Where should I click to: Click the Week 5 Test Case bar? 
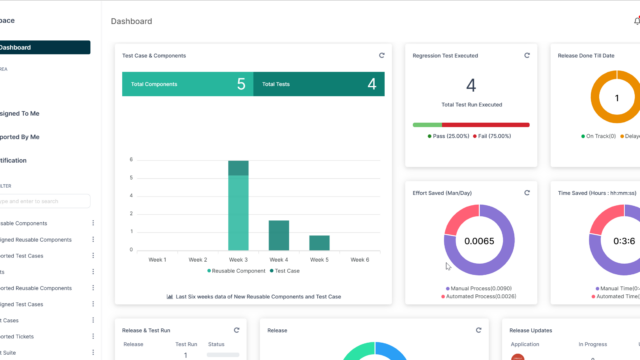pyautogui.click(x=319, y=242)
